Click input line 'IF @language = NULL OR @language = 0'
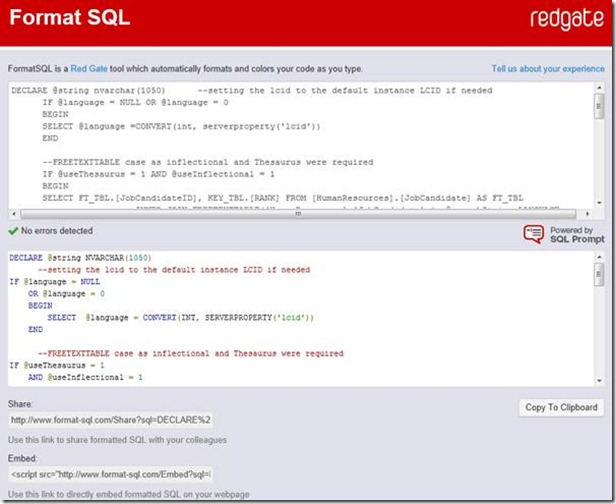This screenshot has width=616, height=504. tap(136, 103)
